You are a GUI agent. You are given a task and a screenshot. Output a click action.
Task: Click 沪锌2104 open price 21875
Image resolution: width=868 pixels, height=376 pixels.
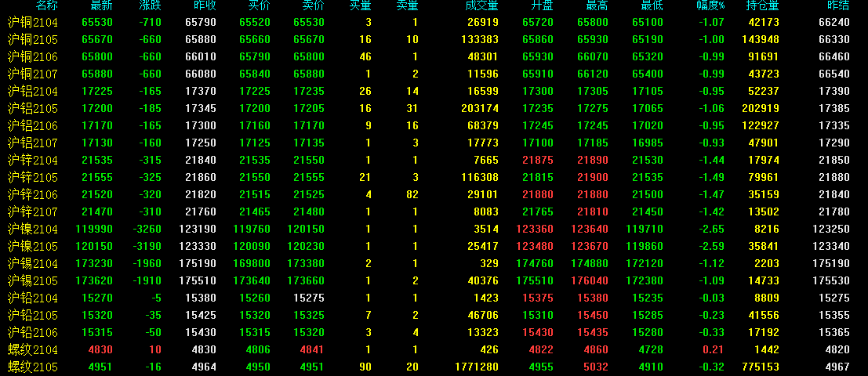click(538, 161)
